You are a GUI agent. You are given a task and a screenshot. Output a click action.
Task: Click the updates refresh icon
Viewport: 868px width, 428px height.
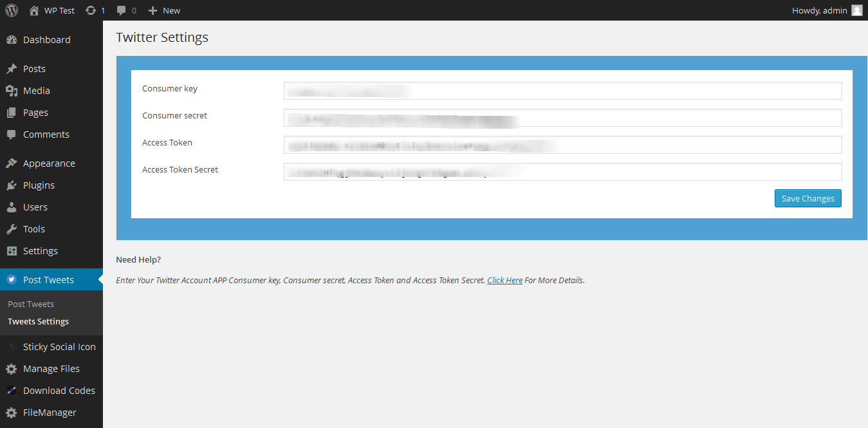(91, 10)
